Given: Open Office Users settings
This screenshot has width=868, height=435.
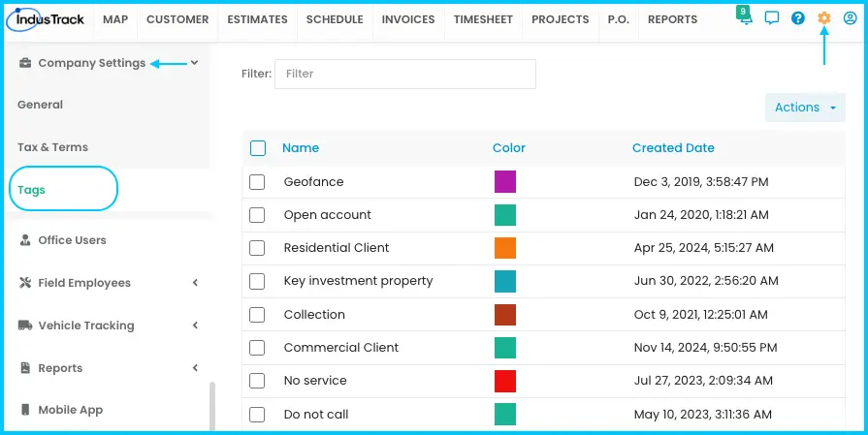Looking at the screenshot, I should [72, 240].
